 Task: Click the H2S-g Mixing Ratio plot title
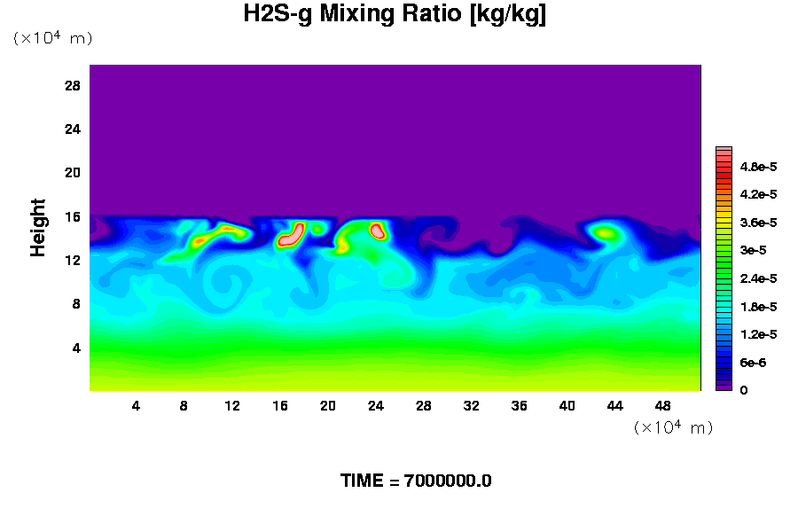[395, 15]
